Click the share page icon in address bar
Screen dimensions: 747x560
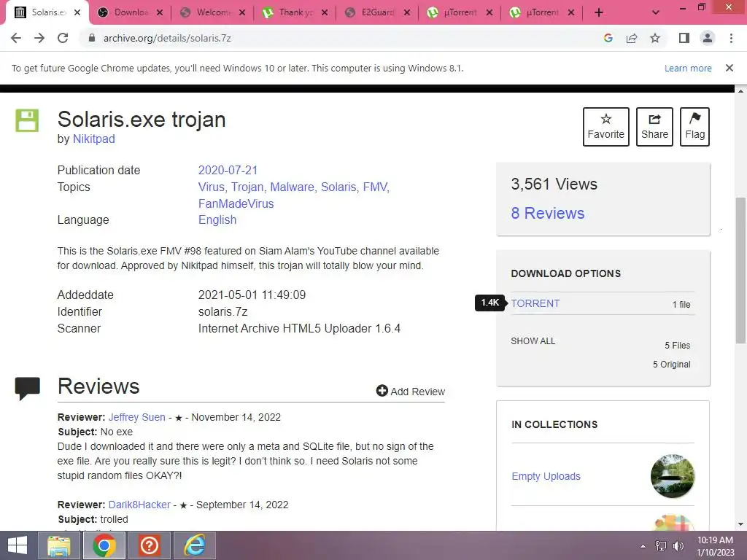click(632, 38)
